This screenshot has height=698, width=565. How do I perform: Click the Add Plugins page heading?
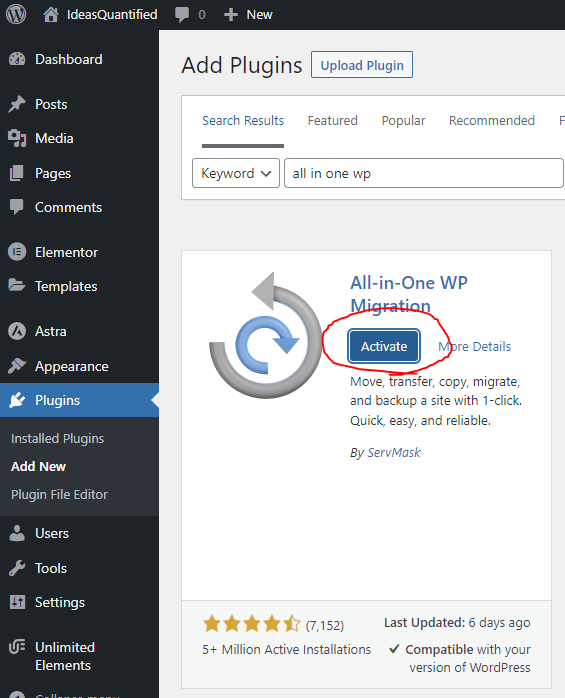click(242, 65)
